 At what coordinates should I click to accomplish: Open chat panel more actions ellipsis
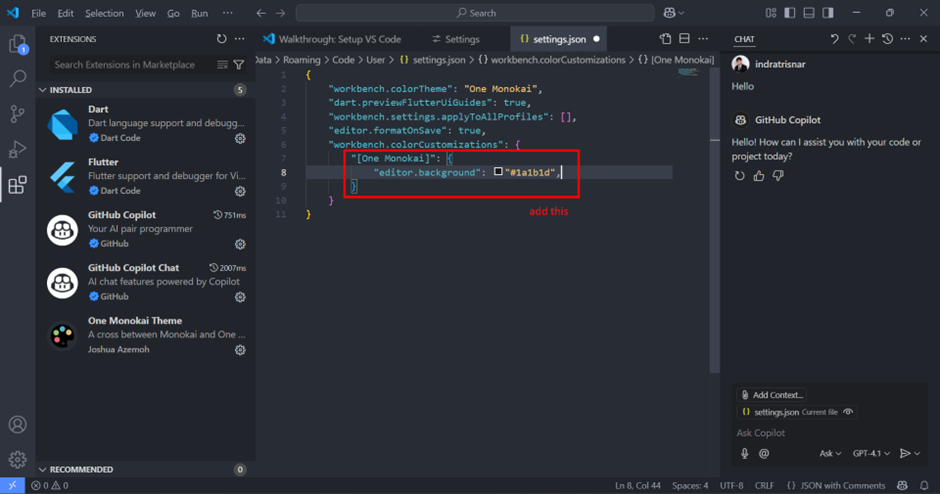pyautogui.click(x=905, y=39)
